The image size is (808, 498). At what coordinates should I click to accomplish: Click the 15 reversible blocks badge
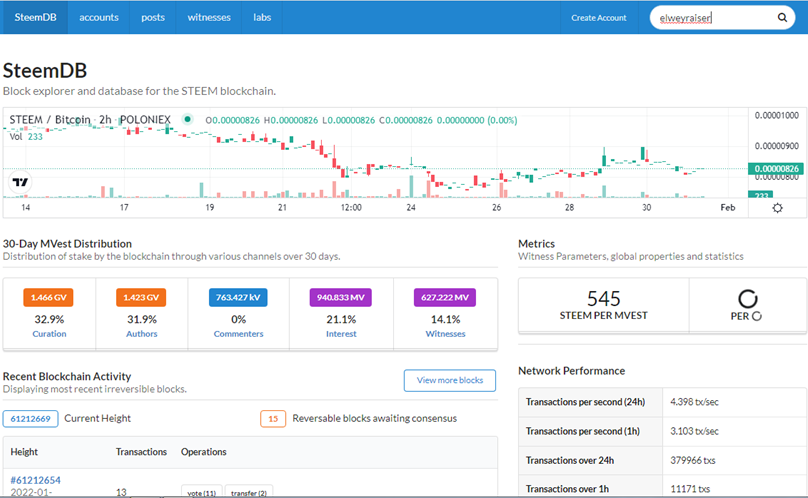pyautogui.click(x=273, y=419)
